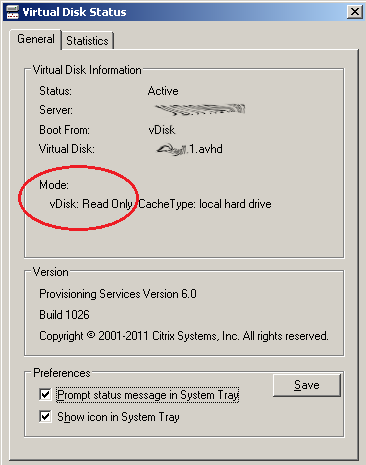This screenshot has height=465, width=366.
Task: Click the CacheType: local hard drive text
Action: click(x=205, y=204)
